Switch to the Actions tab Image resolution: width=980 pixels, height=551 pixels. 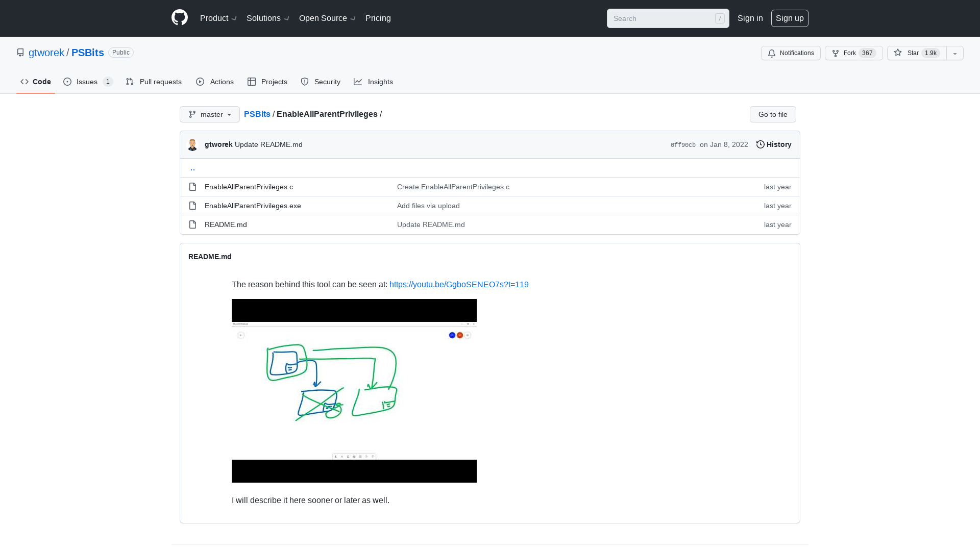point(215,82)
